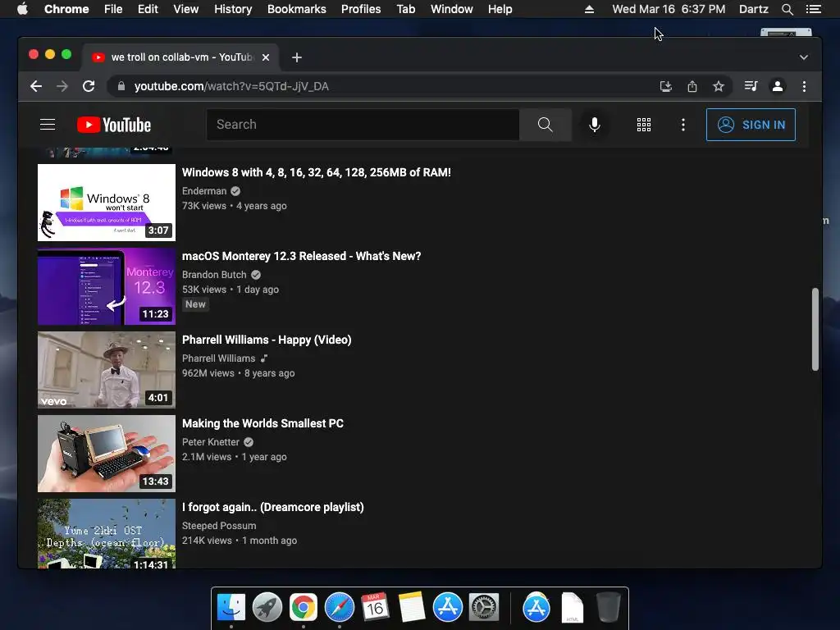The width and height of the screenshot is (840, 630).
Task: Open System Preferences from the Dock
Action: point(484,608)
